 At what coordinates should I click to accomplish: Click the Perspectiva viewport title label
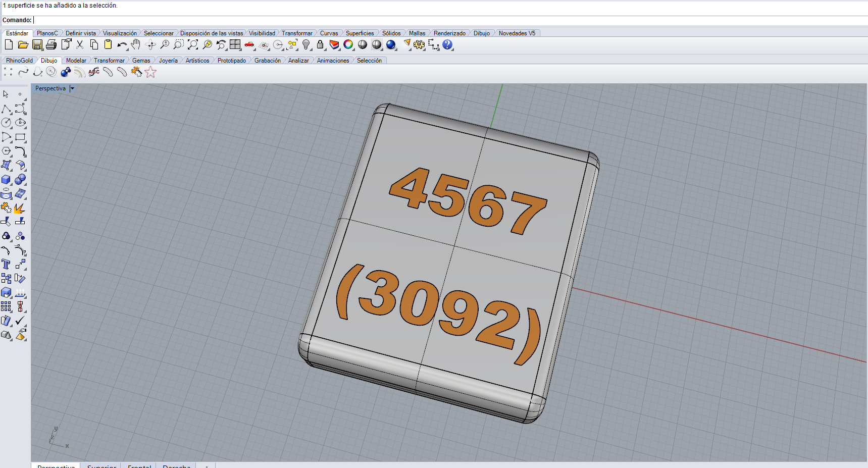[50, 88]
